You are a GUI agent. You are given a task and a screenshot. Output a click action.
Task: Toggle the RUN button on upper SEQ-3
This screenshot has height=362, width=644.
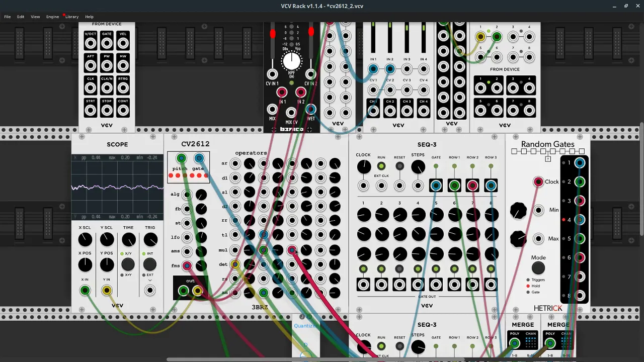[x=381, y=166]
